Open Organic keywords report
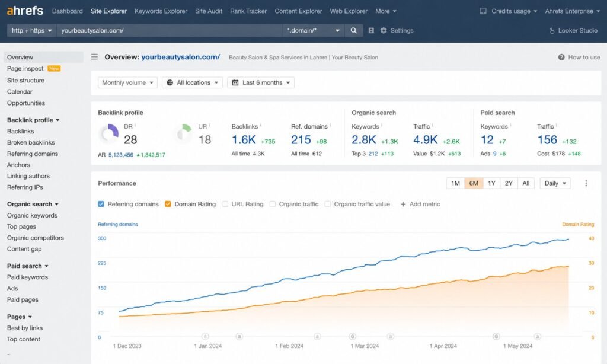Image resolution: width=607 pixels, height=364 pixels. coord(32,215)
